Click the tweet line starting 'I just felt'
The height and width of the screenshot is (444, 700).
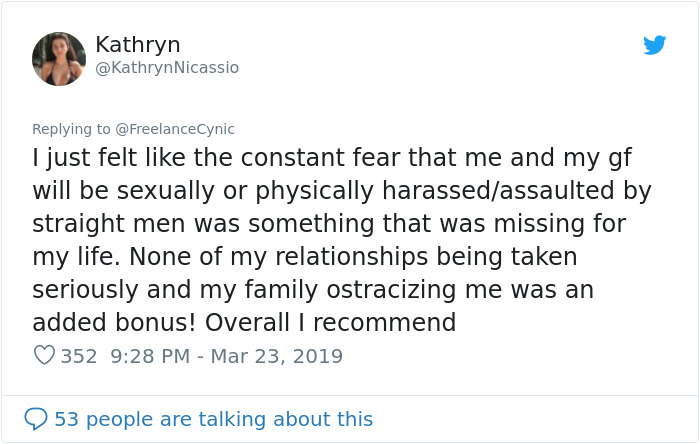(x=332, y=158)
